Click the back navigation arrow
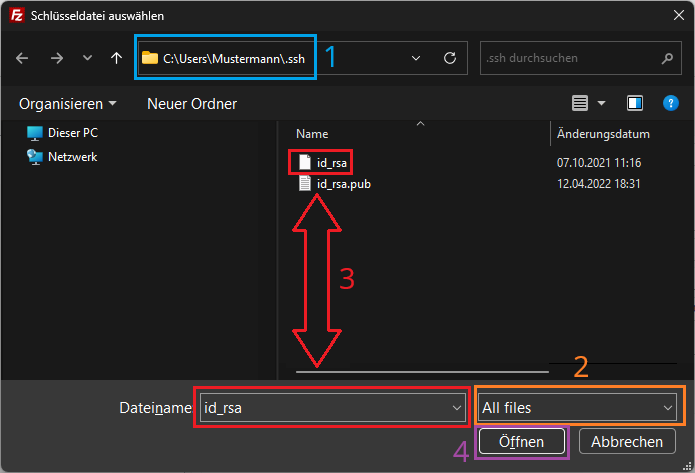This screenshot has width=695, height=473. coord(23,58)
